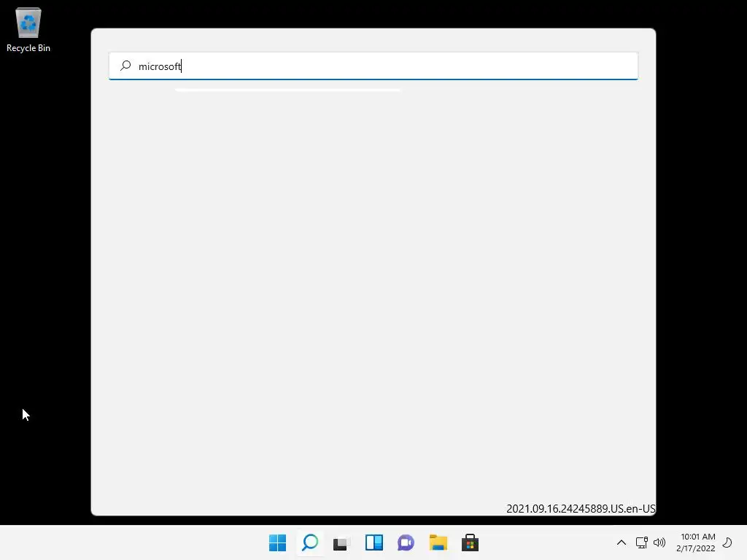
Task: Show hidden icons in system tray
Action: coord(622,542)
